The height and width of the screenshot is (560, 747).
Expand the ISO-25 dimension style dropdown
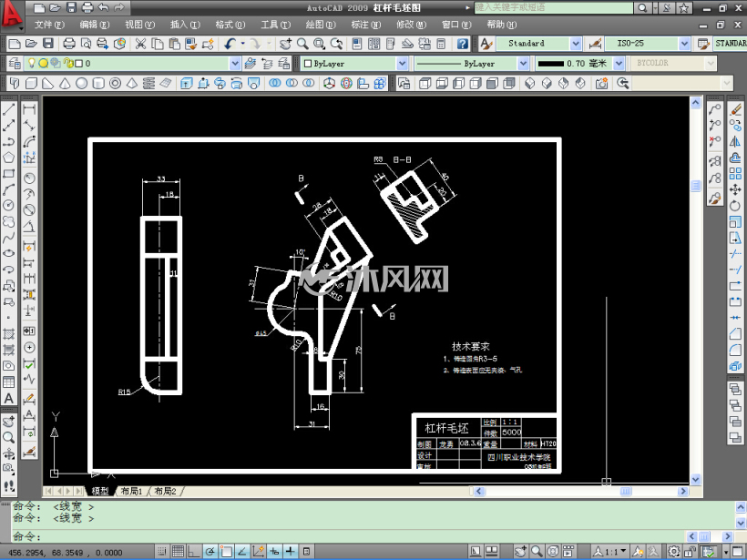(684, 44)
